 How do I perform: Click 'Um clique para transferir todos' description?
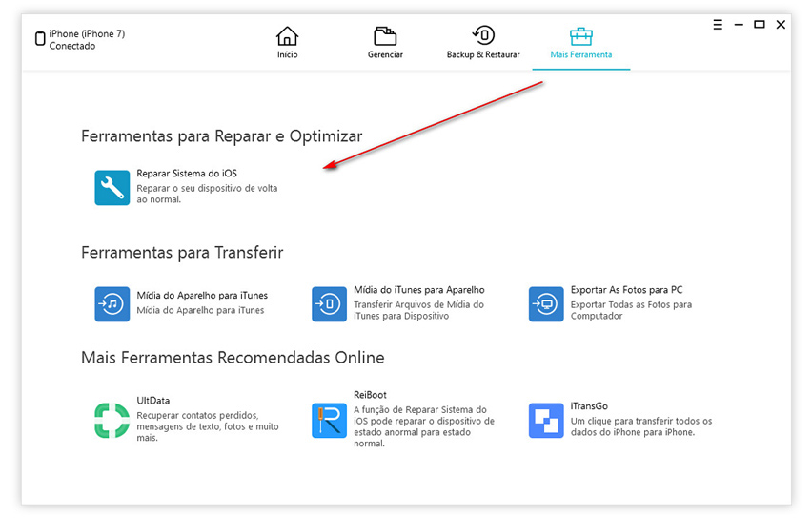point(641,426)
